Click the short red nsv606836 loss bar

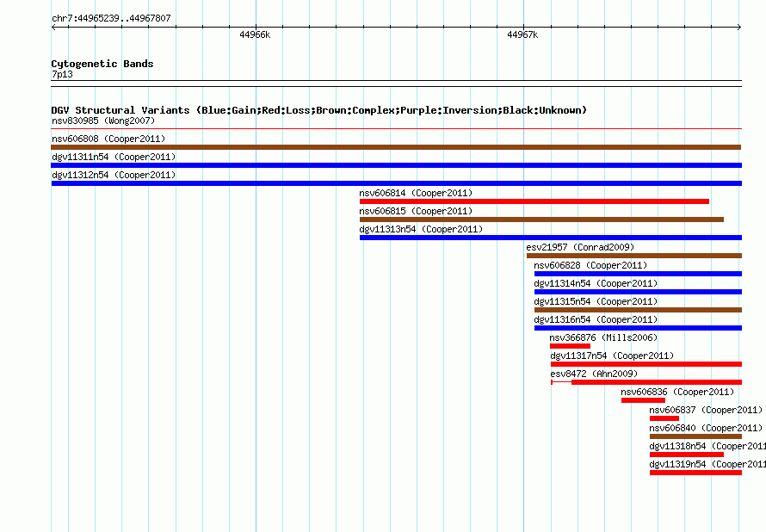644,400
